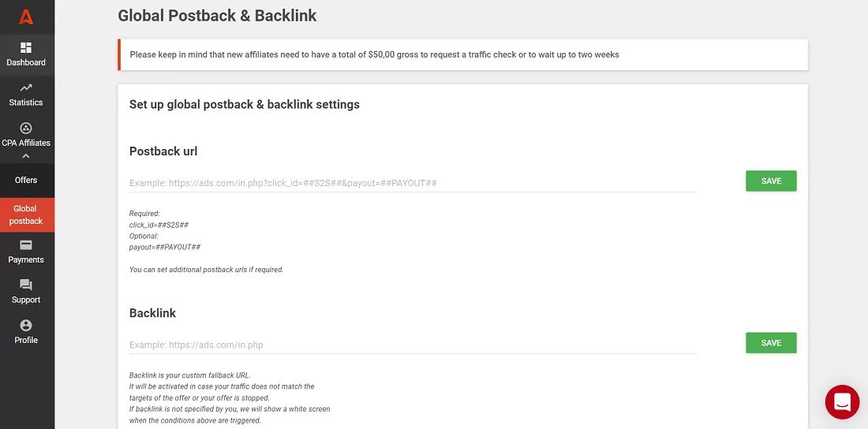Focus the Backlink input field
Screen dimensions: 868x429
click(413, 345)
